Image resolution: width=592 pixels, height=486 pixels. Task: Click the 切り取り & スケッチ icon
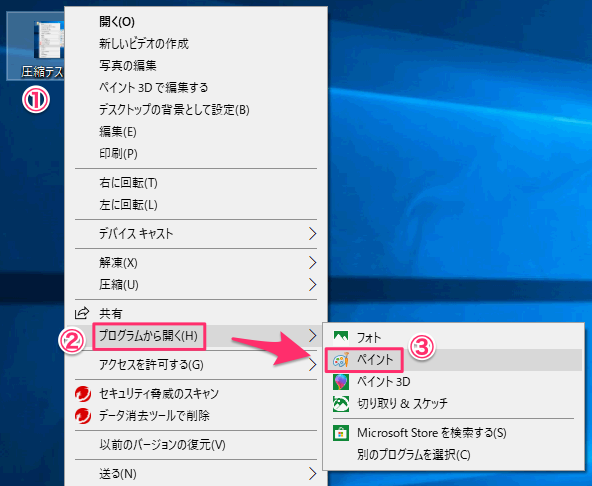click(x=341, y=403)
